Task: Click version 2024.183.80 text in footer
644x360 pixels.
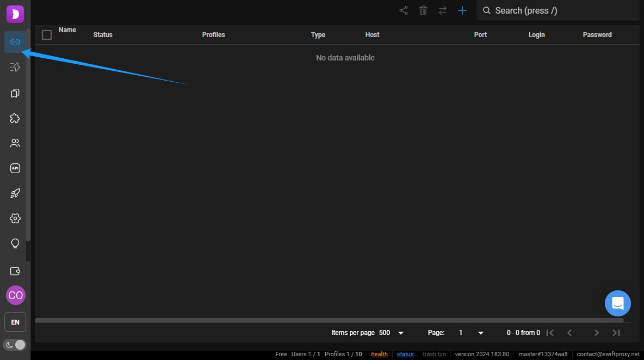Action: click(482, 354)
